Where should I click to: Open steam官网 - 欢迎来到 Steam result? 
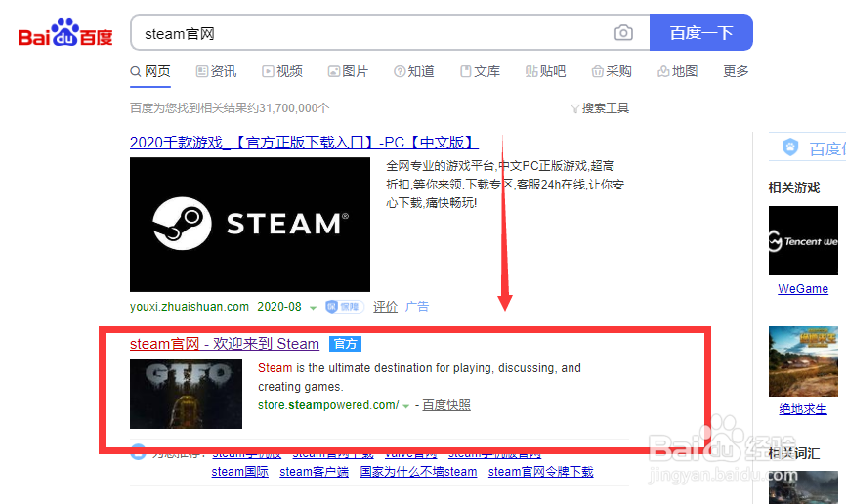click(x=225, y=344)
